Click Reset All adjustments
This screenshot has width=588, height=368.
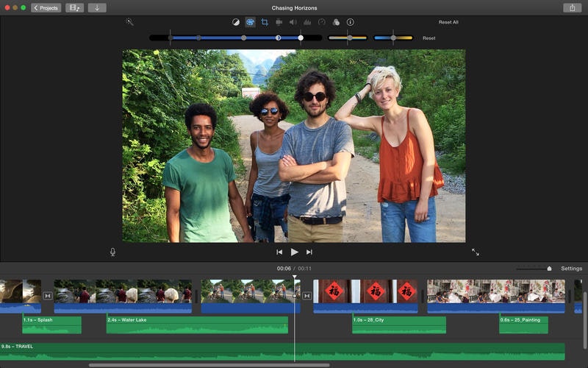tap(448, 22)
